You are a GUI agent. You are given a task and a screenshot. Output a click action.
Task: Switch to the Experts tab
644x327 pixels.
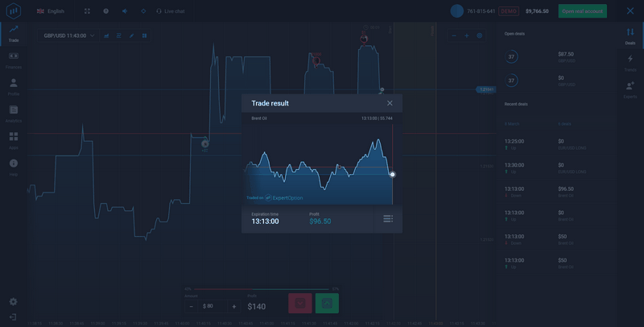click(630, 88)
